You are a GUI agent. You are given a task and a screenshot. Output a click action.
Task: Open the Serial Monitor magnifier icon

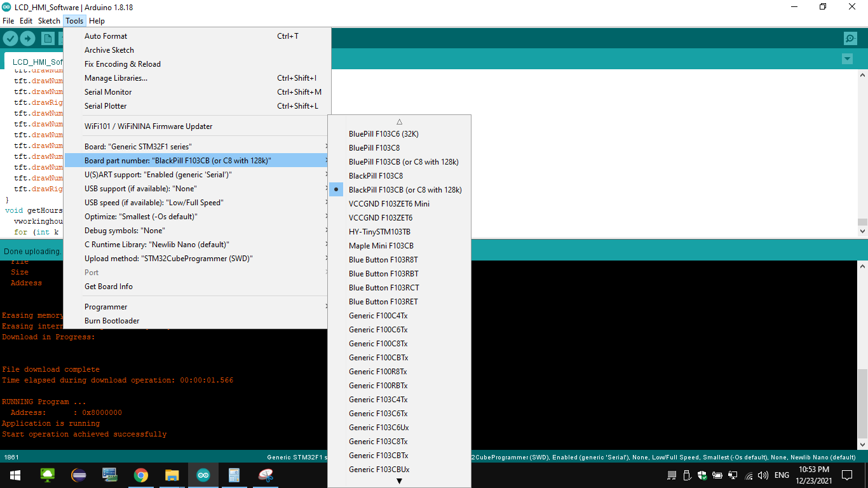(x=850, y=39)
